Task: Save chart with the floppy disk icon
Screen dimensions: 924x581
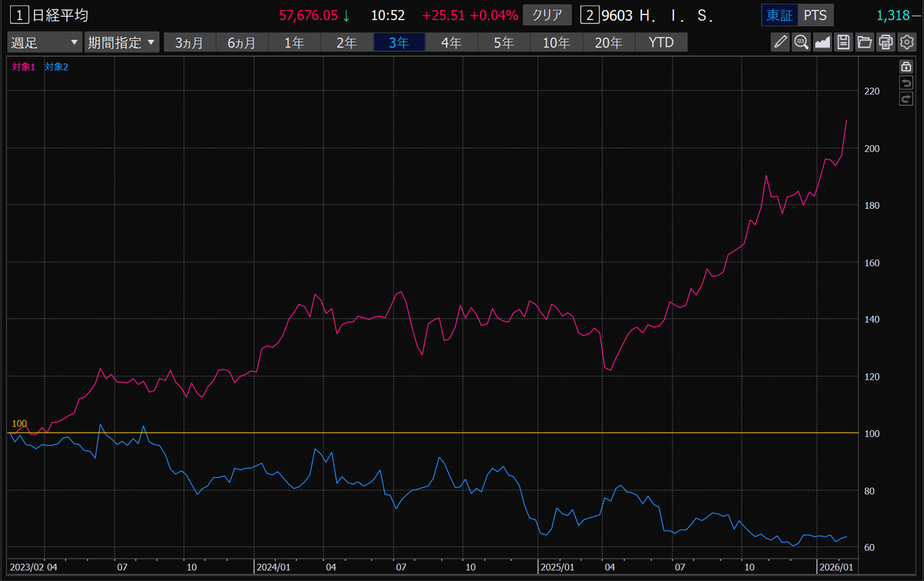Action: tap(844, 43)
